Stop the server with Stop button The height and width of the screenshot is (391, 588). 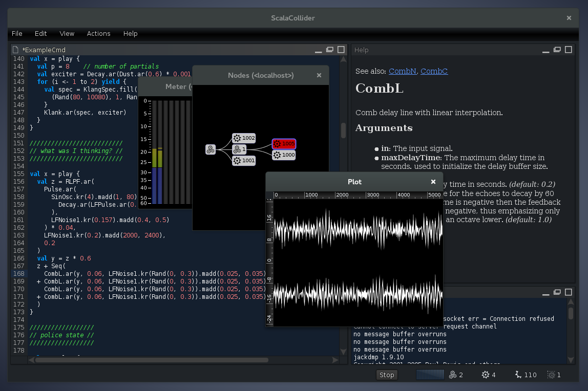[x=387, y=375]
